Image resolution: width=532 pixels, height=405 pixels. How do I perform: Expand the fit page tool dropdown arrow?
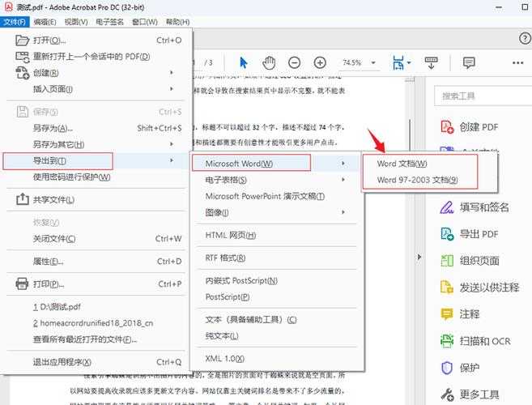click(x=409, y=63)
